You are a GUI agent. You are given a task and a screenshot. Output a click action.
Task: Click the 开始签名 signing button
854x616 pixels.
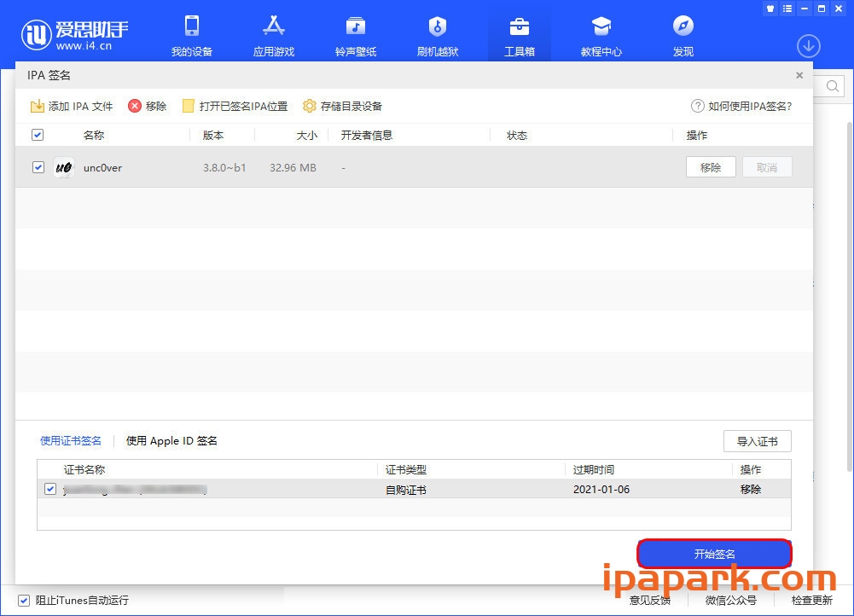(x=714, y=553)
